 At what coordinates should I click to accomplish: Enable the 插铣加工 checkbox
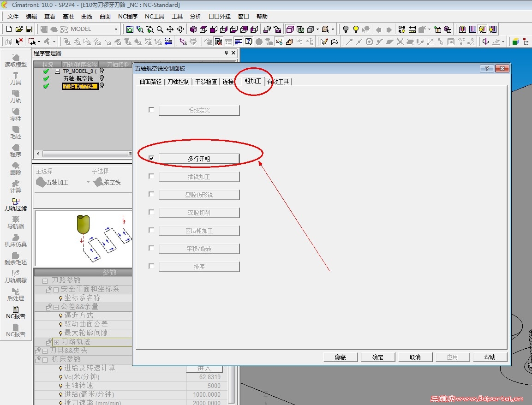151,176
